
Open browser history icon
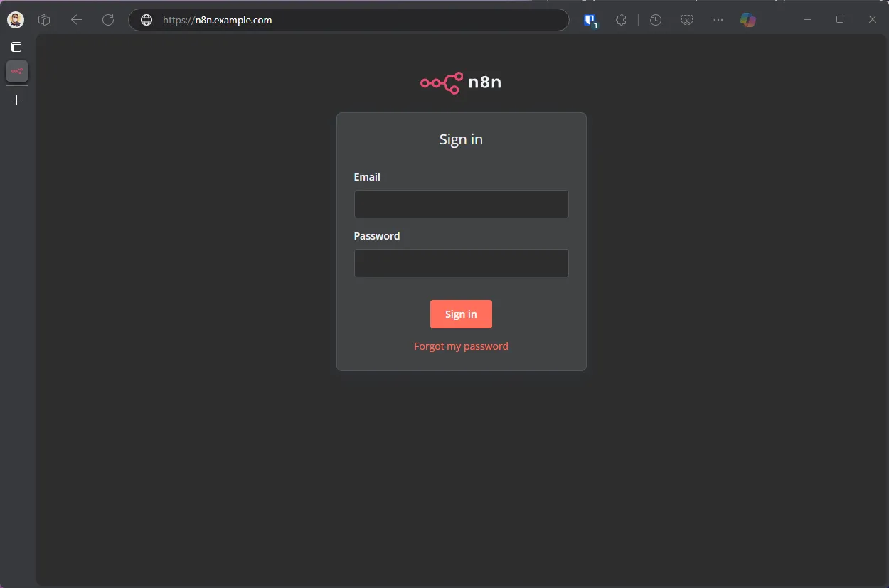656,20
